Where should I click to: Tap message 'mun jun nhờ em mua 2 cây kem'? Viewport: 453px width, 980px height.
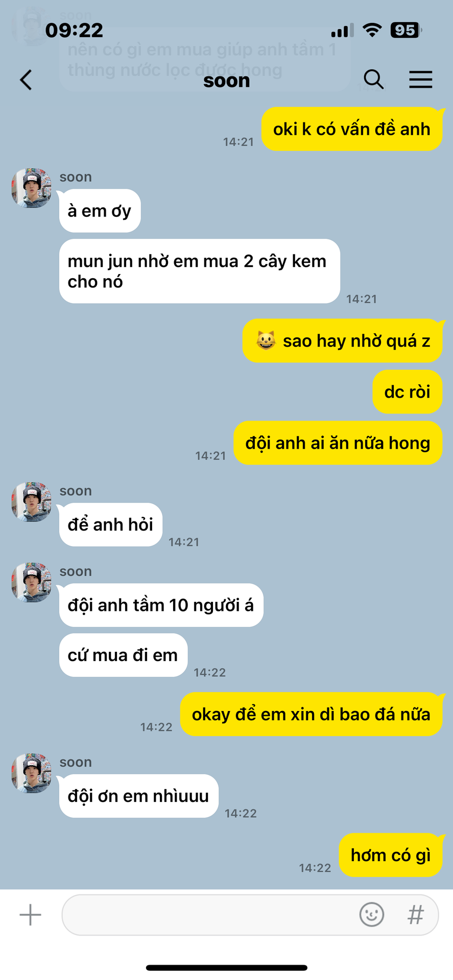pos(200,271)
